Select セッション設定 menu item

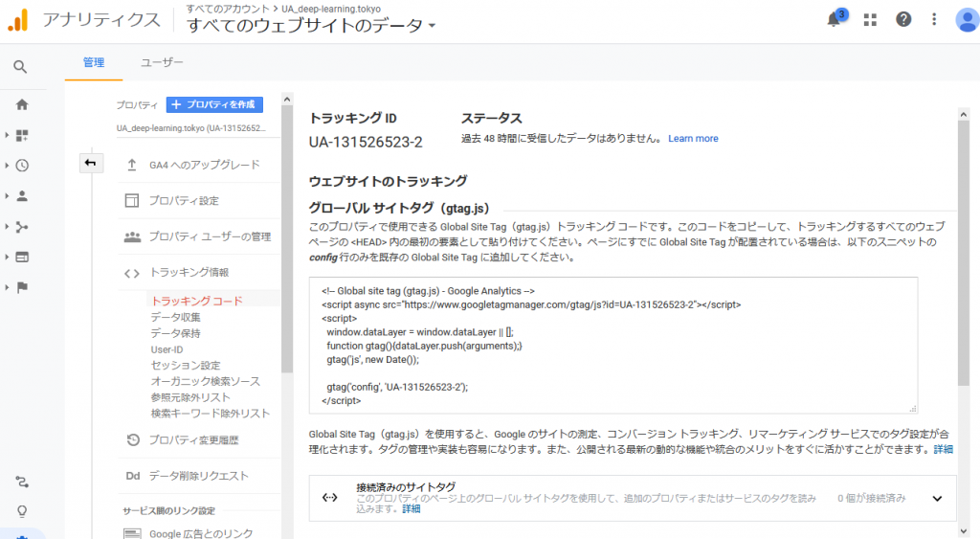point(186,365)
